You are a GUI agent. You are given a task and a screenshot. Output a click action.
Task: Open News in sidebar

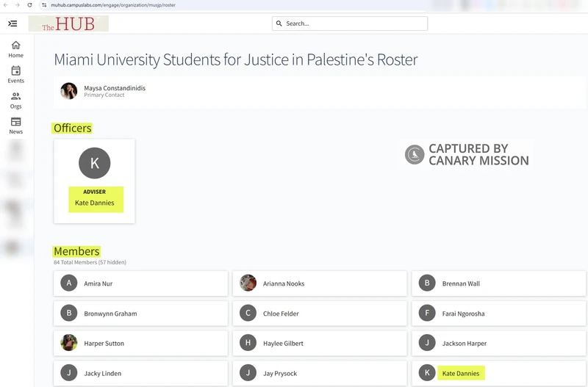click(x=15, y=126)
